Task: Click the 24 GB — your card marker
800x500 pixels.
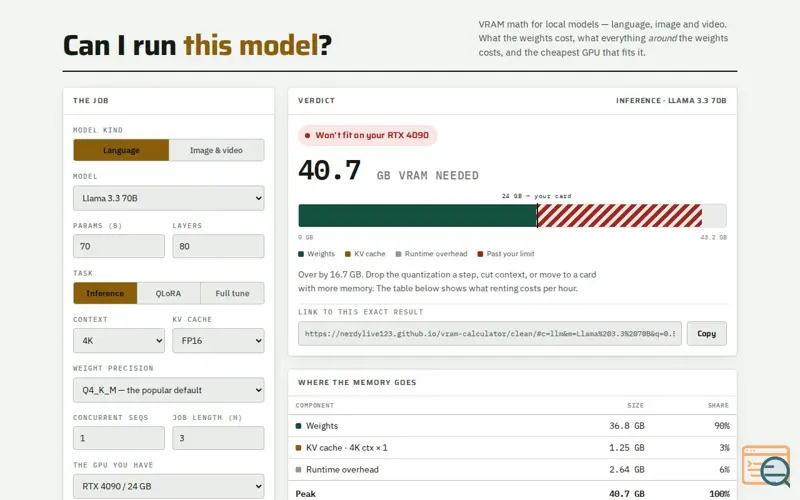Action: pos(536,196)
